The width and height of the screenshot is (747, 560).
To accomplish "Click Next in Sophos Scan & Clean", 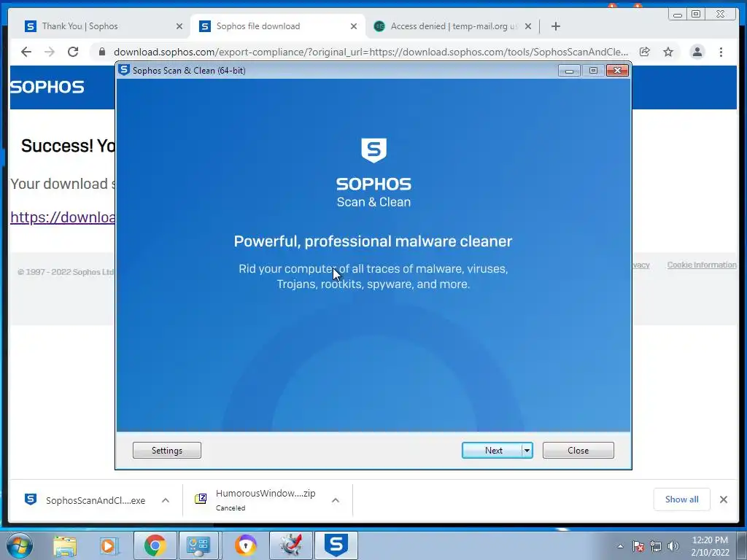I will [x=492, y=451].
